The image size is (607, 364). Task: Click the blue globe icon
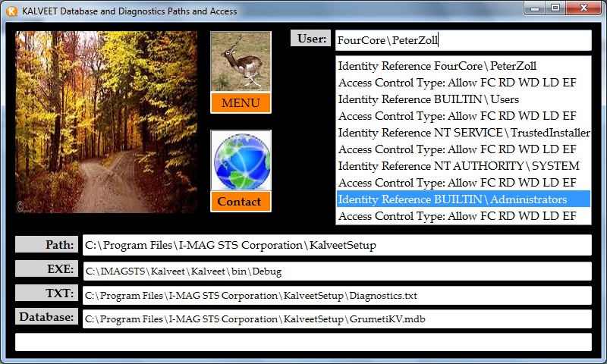pos(241,161)
